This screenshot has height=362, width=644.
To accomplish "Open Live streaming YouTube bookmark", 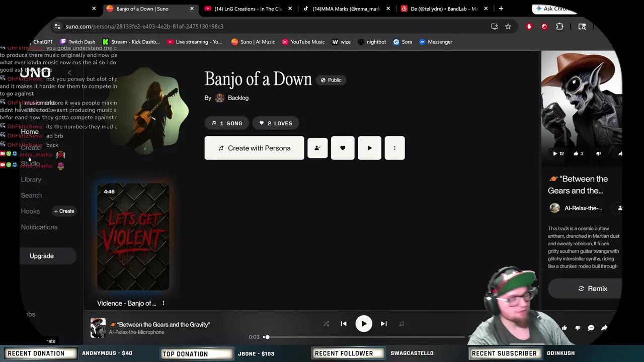I will [x=194, y=42].
